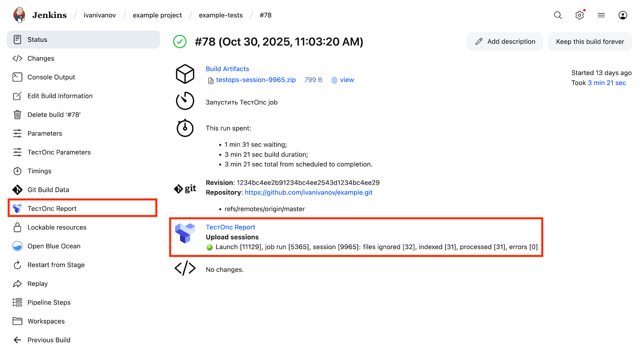Select Edit Build Information label

coord(60,96)
